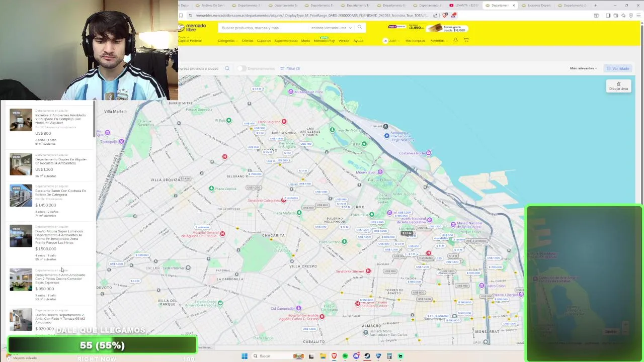Open Mis compras link
Viewport: 644px width, 362px height.
pos(415,41)
